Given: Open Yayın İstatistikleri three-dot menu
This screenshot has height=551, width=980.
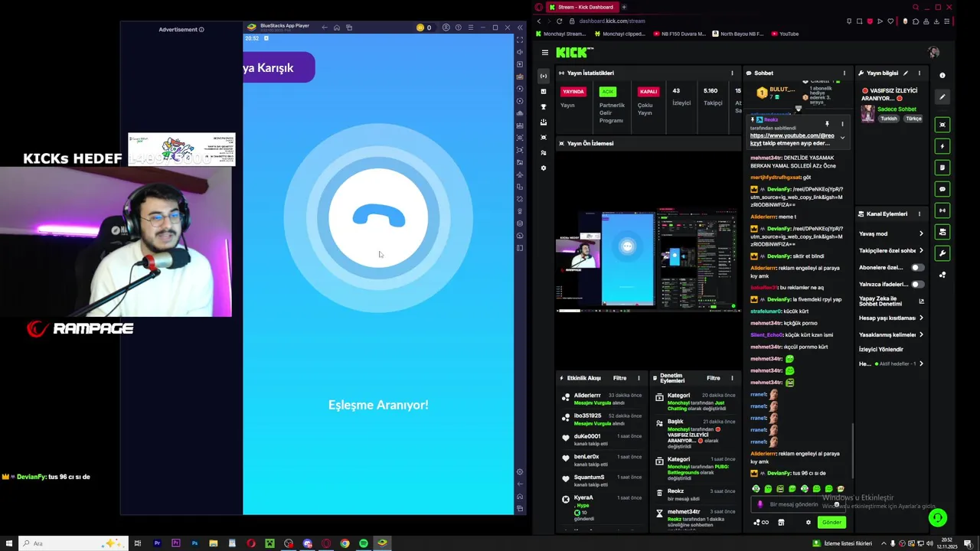Looking at the screenshot, I should click(x=732, y=73).
